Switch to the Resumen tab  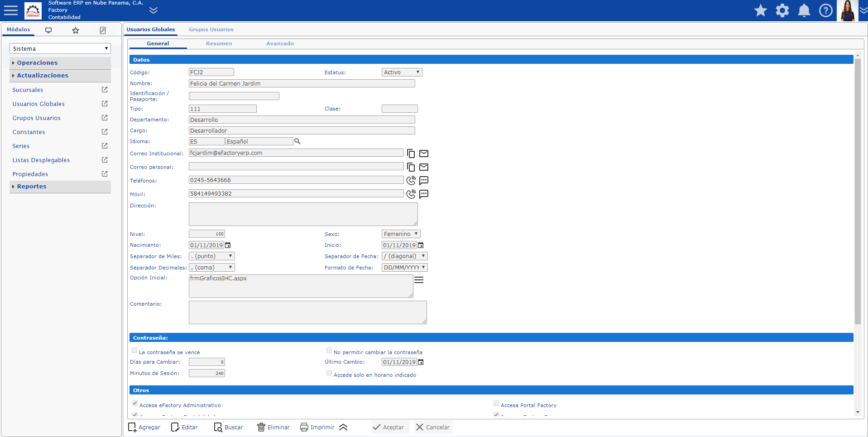219,43
